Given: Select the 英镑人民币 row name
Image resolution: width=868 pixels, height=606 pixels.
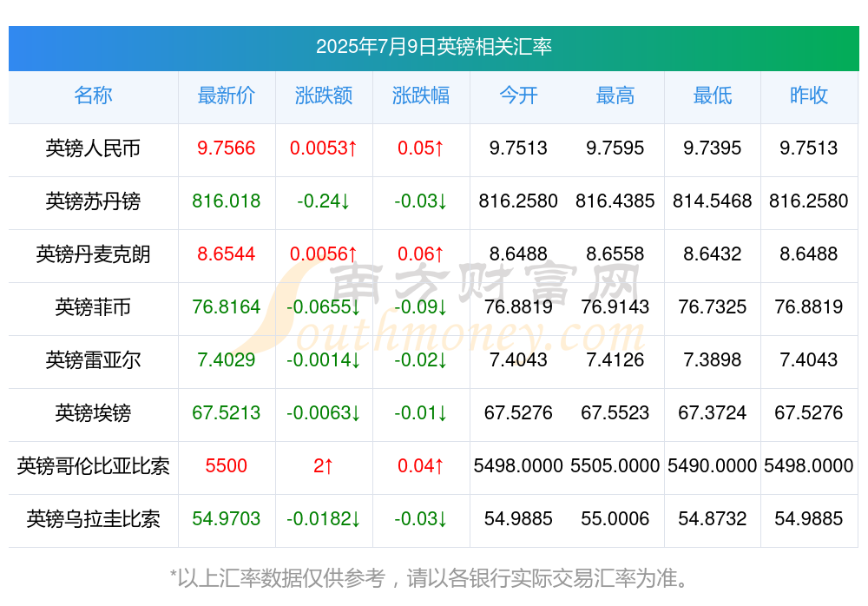Looking at the screenshot, I should [x=93, y=148].
